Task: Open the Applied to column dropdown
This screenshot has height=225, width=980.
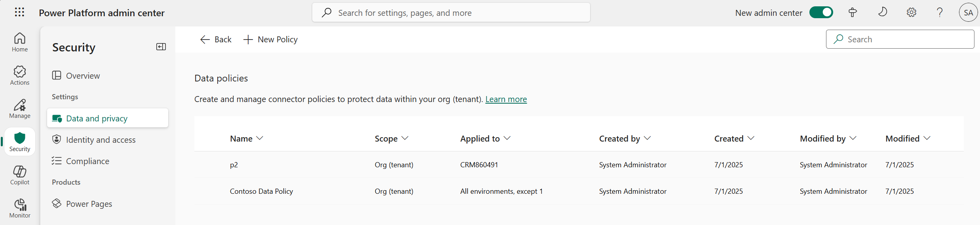Action: point(485,139)
